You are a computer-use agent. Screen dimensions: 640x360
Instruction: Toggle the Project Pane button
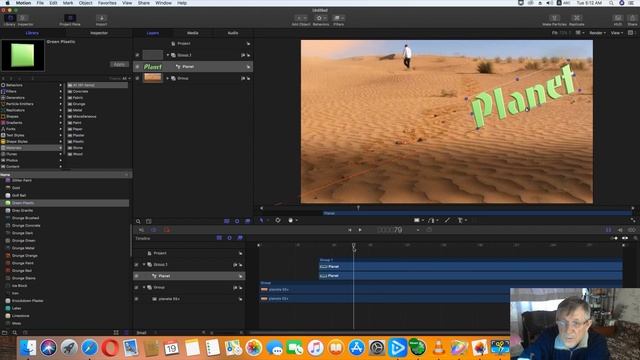70,18
